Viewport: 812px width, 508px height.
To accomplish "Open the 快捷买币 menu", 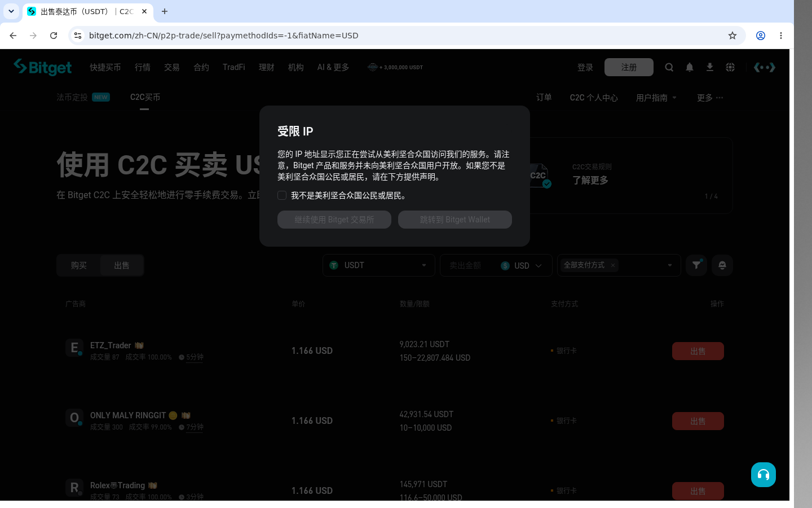I will coord(105,67).
